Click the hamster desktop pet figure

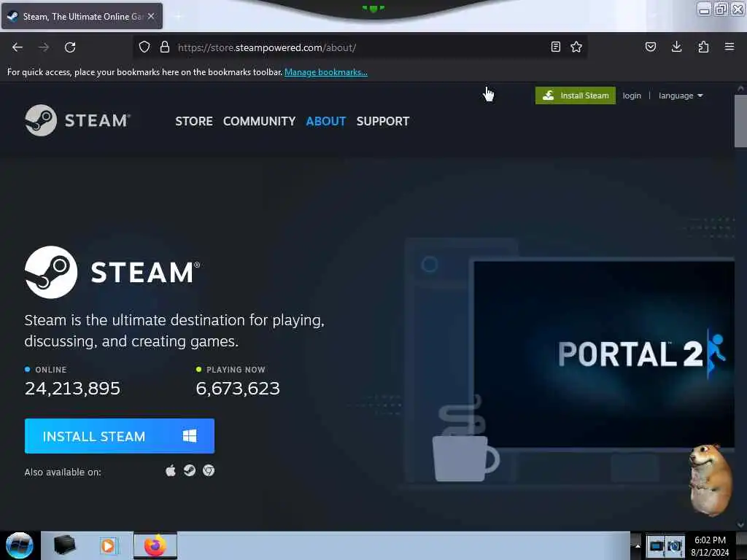711,480
